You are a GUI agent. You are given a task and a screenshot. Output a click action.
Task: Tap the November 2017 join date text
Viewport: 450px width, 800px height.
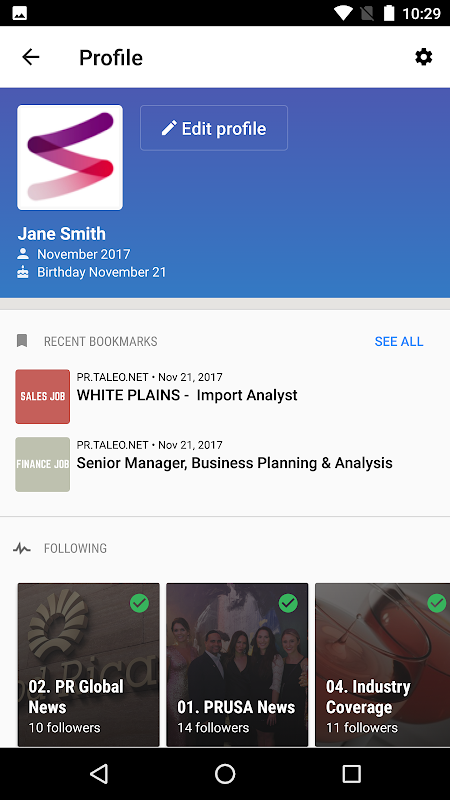point(84,254)
